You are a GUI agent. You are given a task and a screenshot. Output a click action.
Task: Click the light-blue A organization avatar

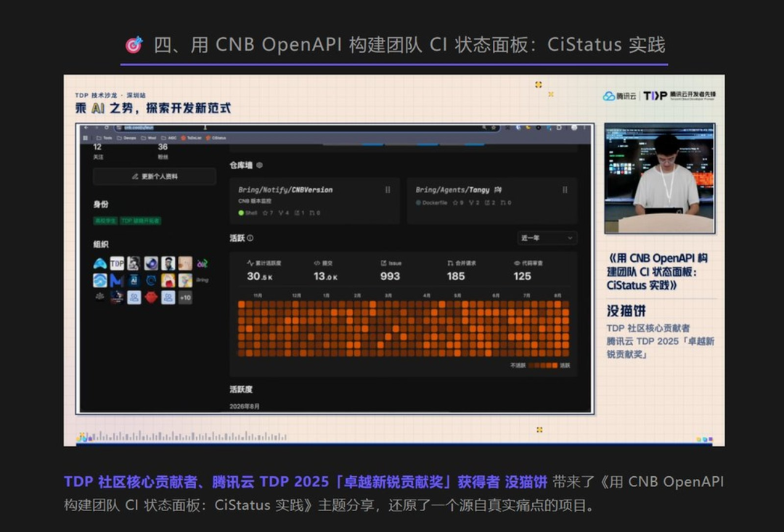coord(99,263)
